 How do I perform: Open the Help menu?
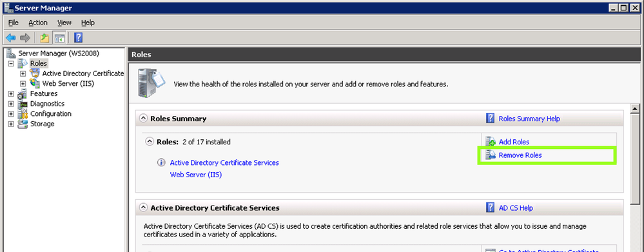[88, 23]
